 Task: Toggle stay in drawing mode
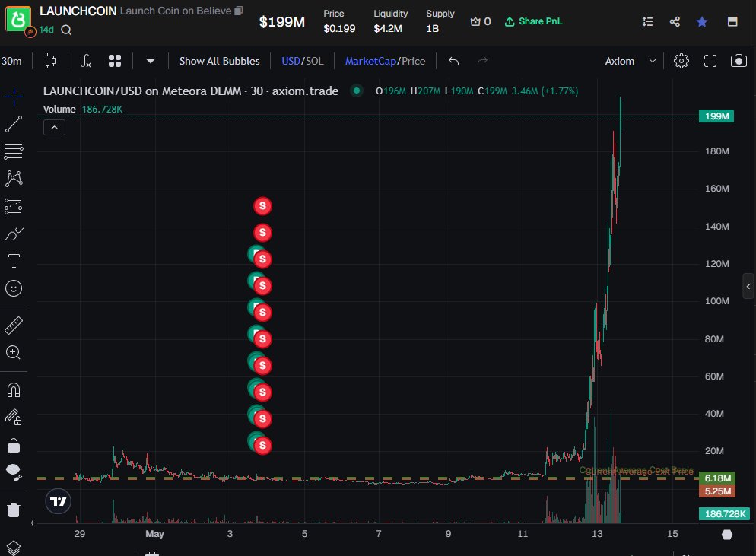tap(14, 417)
